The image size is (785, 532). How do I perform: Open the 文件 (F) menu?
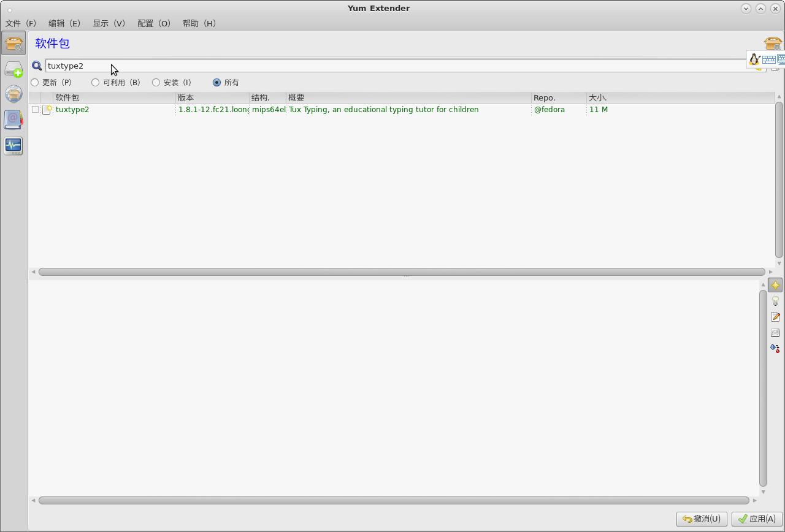[21, 23]
